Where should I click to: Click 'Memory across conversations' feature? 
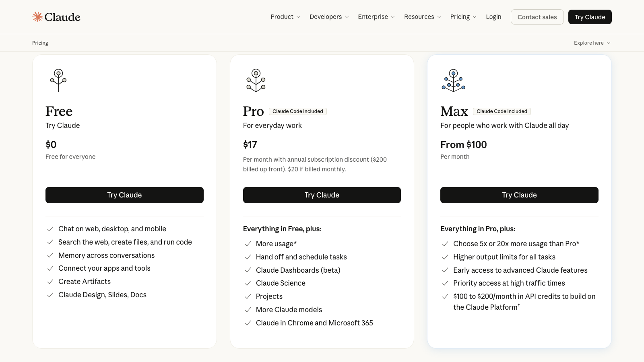107,255
